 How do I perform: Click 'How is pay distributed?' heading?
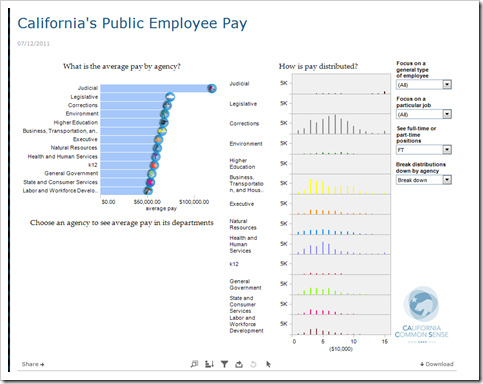(318, 66)
